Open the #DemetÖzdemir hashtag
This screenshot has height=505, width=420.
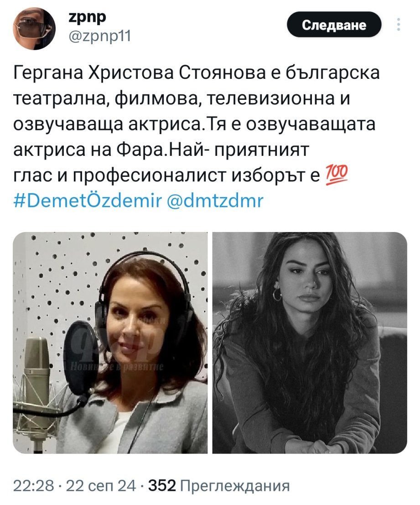tap(88, 201)
